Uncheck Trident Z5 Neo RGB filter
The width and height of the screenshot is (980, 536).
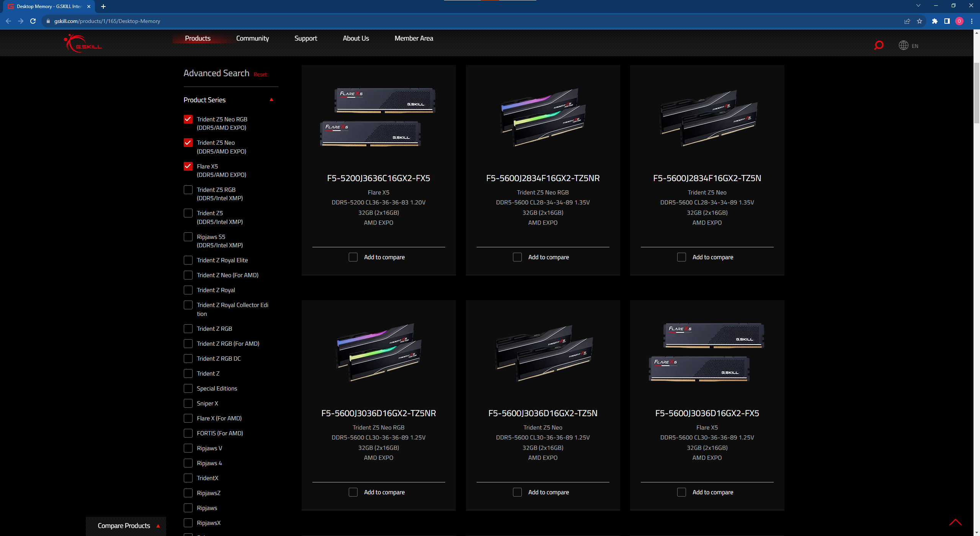188,119
